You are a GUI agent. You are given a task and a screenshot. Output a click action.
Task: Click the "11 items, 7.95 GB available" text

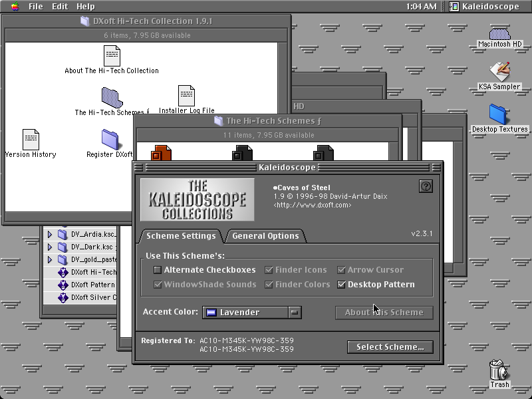pyautogui.click(x=269, y=135)
